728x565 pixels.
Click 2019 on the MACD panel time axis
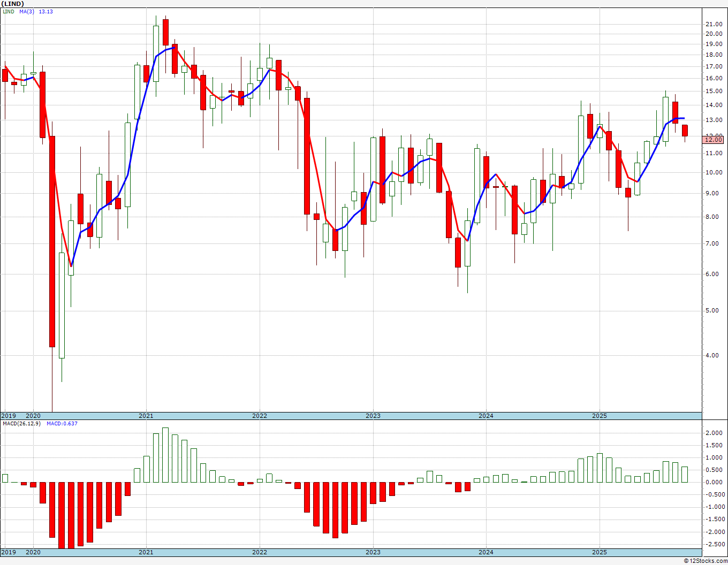click(9, 552)
